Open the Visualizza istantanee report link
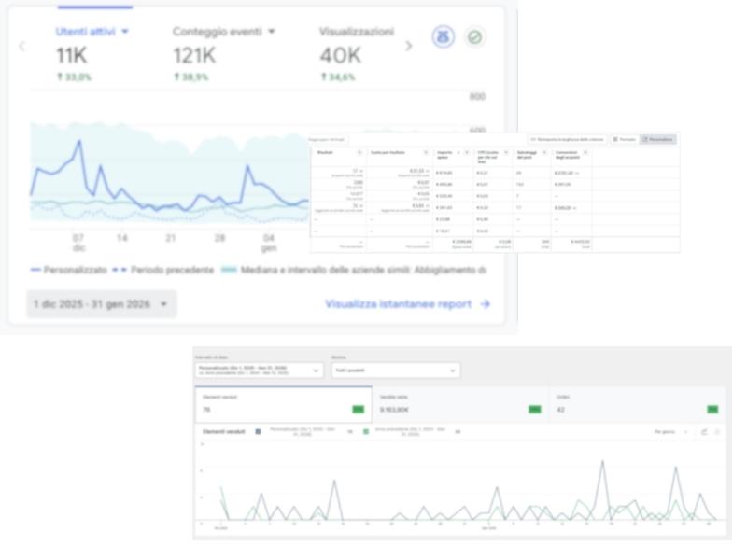The height and width of the screenshot is (560, 747). [407, 304]
